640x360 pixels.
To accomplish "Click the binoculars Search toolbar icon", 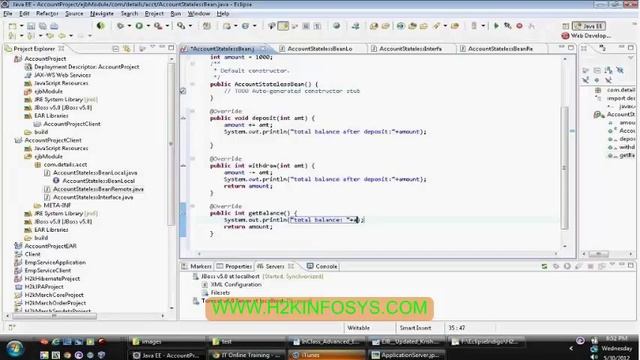I will tap(181, 26).
